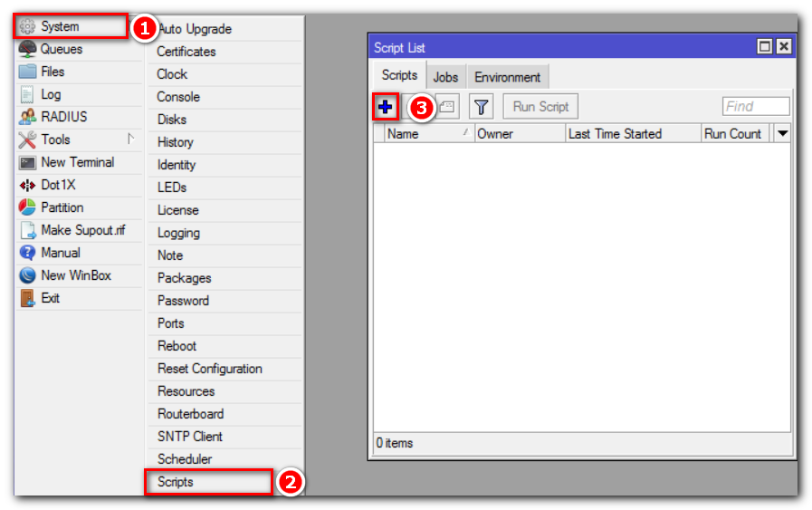Image resolution: width=812 pixels, height=510 pixels.
Task: Click the comment icon in script toolbar
Action: pos(447,107)
